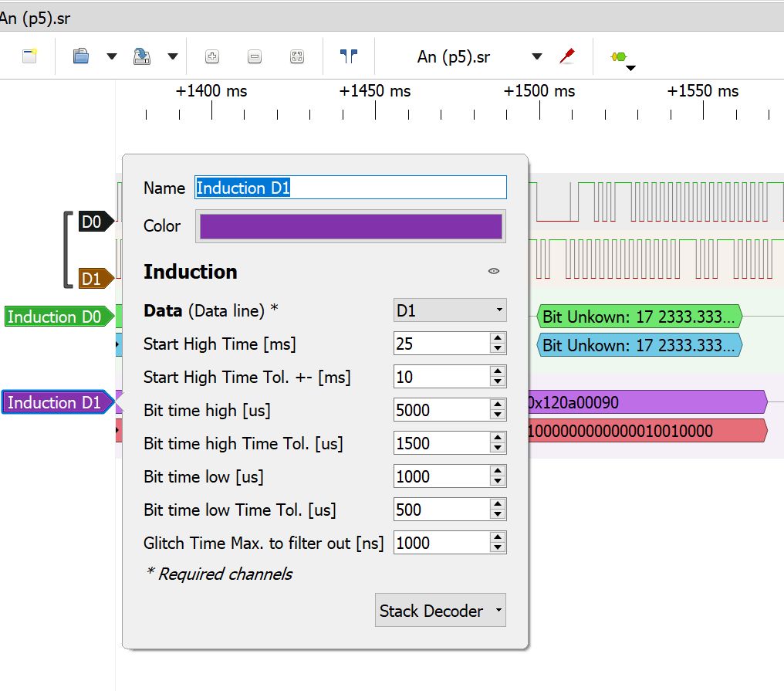This screenshot has width=784, height=691.
Task: Click the purple Color swatch
Action: [x=351, y=226]
